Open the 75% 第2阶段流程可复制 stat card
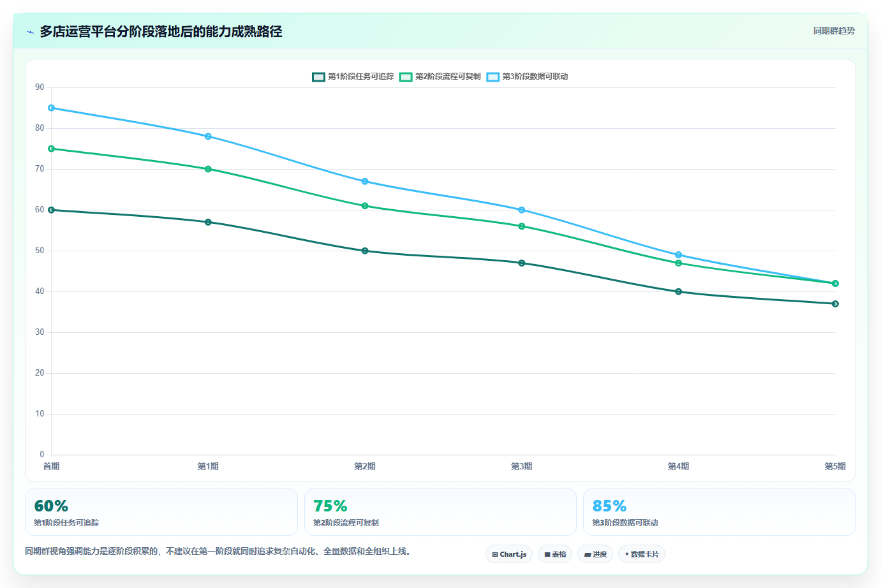This screenshot has width=881, height=588. click(x=440, y=512)
